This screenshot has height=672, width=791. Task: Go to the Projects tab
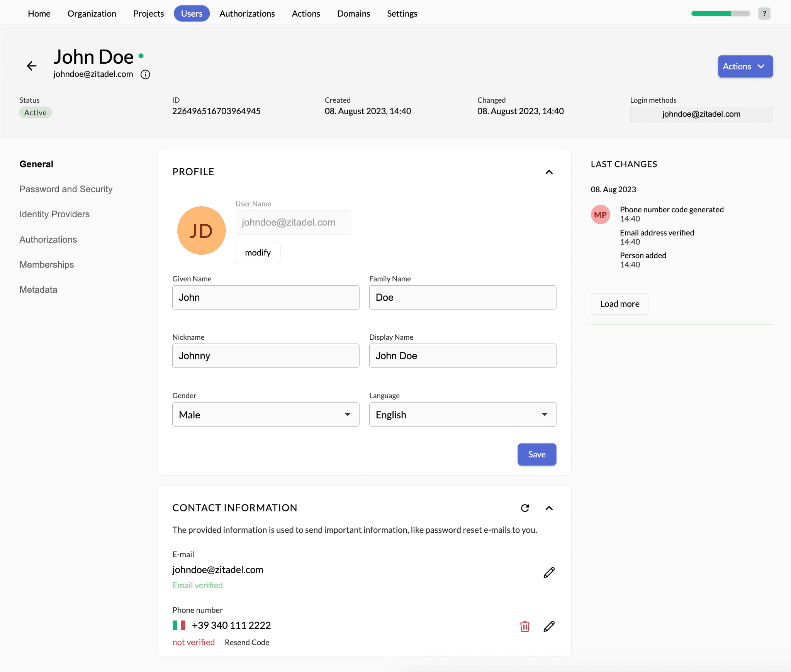(x=148, y=14)
